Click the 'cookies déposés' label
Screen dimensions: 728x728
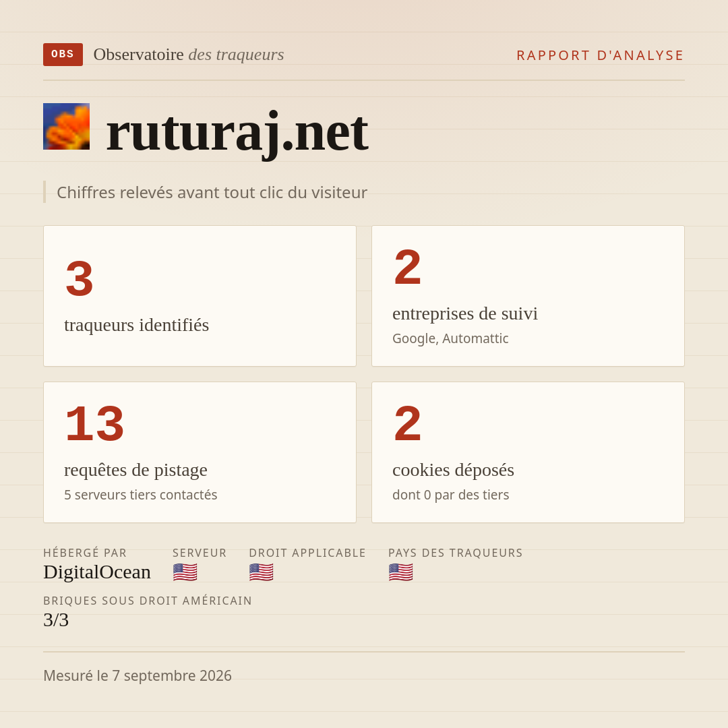click(x=453, y=470)
